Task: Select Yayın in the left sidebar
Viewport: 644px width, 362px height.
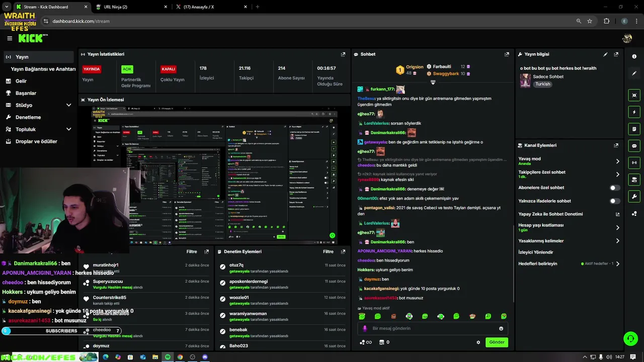Action: pos(39,57)
